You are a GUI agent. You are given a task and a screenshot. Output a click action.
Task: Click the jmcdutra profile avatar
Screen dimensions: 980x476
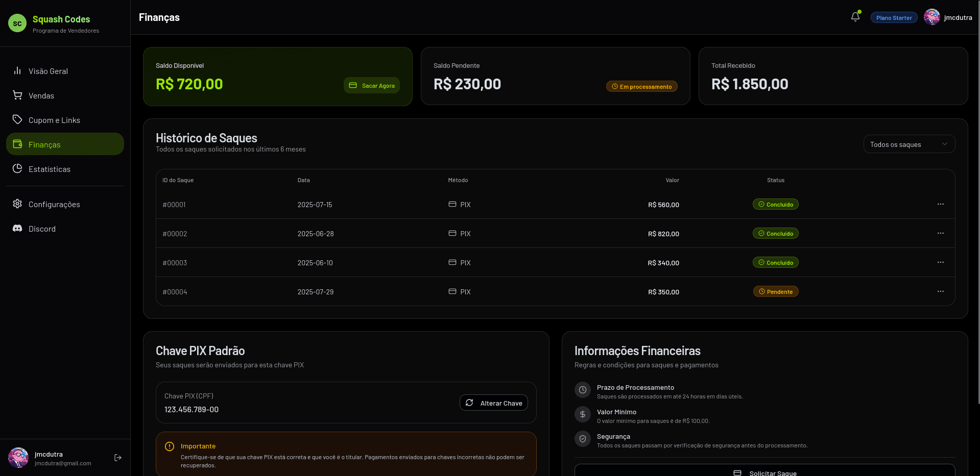(931, 17)
